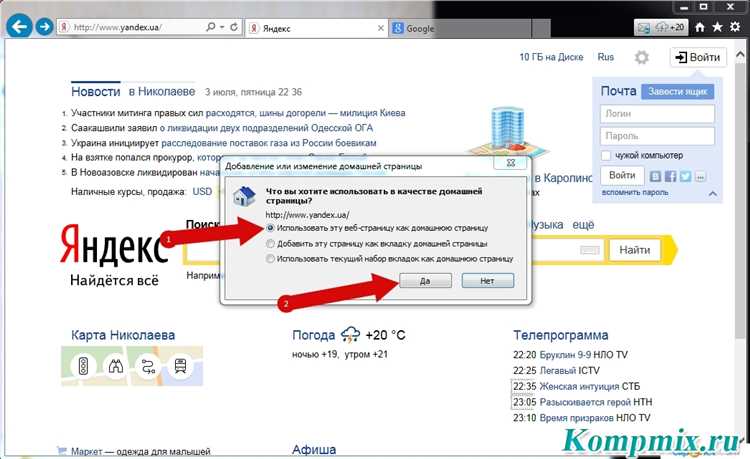Open Yandex page settings gear

click(641, 57)
